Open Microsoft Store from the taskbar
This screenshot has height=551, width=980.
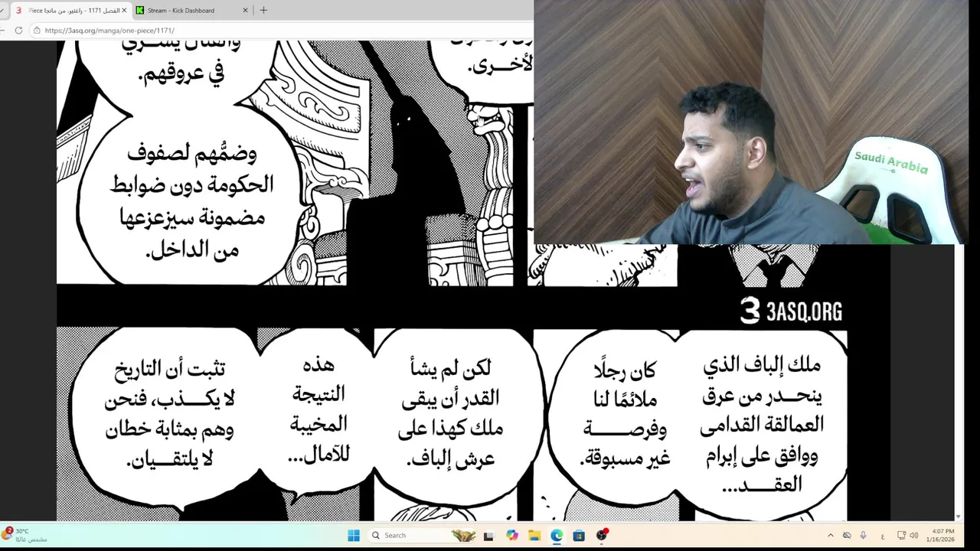(x=579, y=535)
